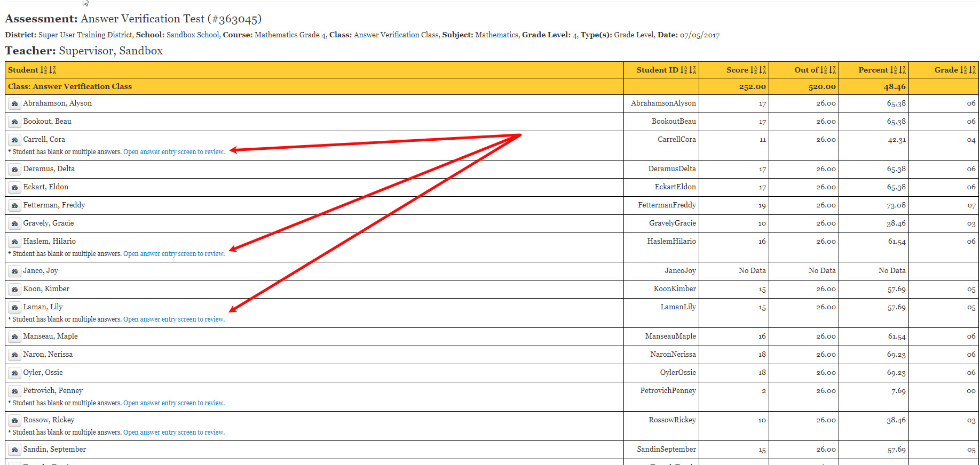Image resolution: width=980 pixels, height=465 pixels.
Task: Open dashboard icon for Koon, Kimber
Action: click(15, 289)
